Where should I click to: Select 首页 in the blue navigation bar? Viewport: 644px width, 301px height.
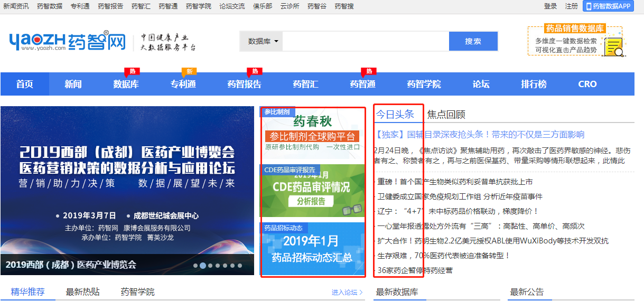tap(25, 84)
